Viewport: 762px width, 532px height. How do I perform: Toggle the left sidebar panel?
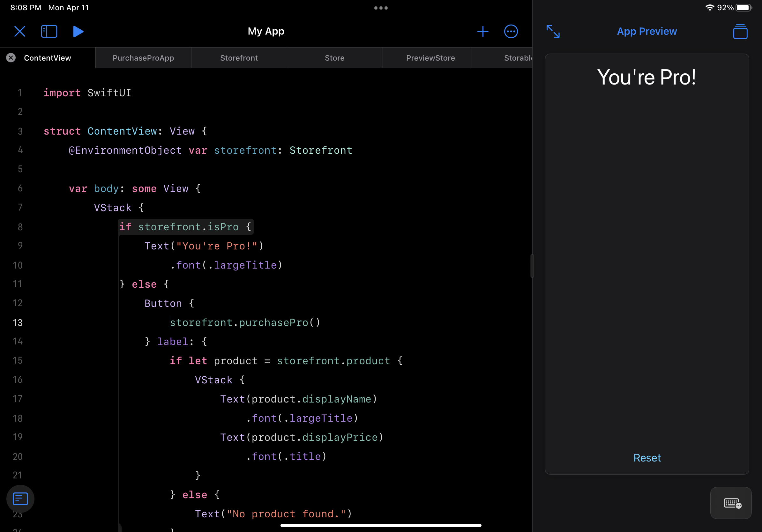click(49, 32)
